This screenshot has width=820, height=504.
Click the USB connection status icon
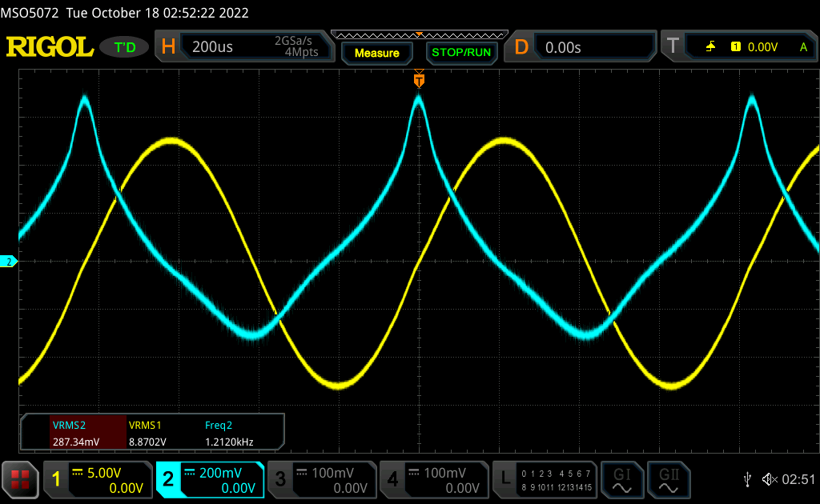746,479
